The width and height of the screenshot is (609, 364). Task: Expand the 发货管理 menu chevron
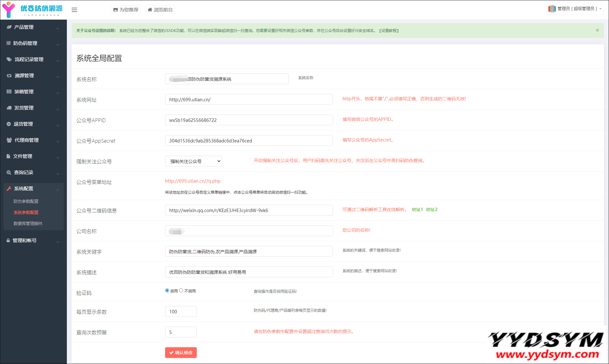pyautogui.click(x=58, y=109)
